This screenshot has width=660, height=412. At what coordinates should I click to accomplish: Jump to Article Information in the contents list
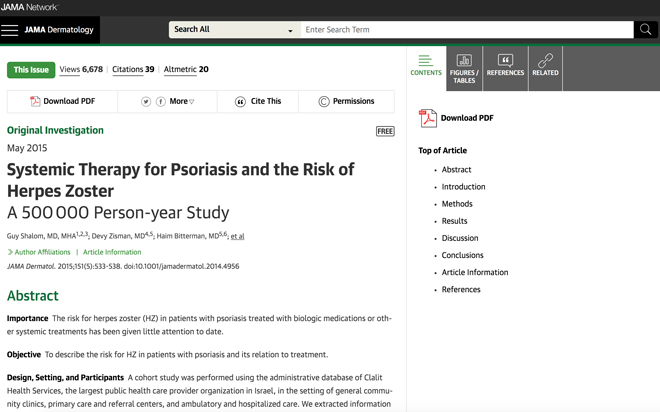(x=475, y=273)
